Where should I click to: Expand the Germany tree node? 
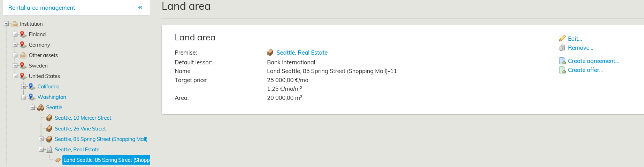pyautogui.click(x=15, y=45)
